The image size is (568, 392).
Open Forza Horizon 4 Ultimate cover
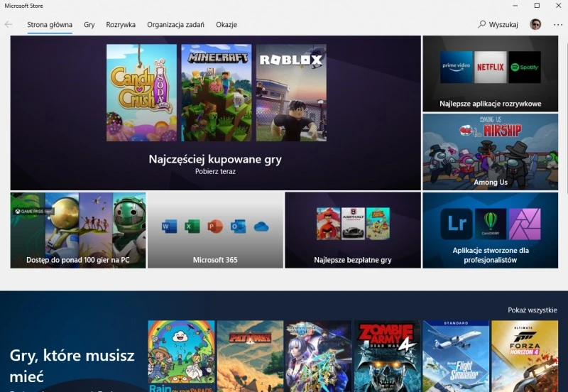(x=524, y=356)
